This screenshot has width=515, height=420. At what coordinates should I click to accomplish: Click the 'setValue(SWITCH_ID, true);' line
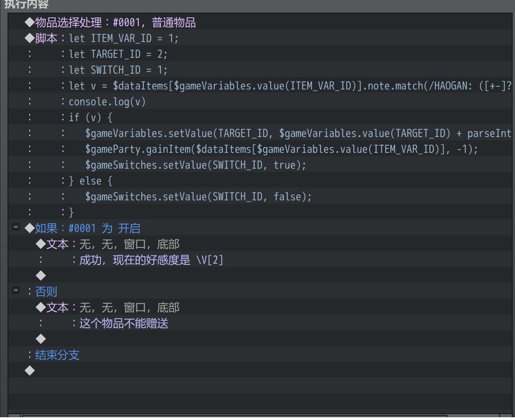pos(260,164)
